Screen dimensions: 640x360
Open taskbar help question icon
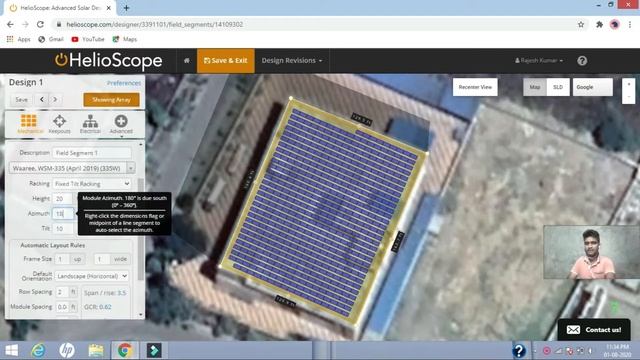[519, 351]
